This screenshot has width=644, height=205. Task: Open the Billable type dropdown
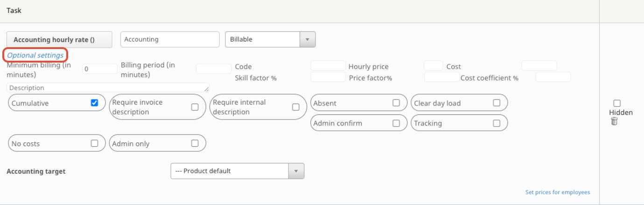pyautogui.click(x=270, y=40)
